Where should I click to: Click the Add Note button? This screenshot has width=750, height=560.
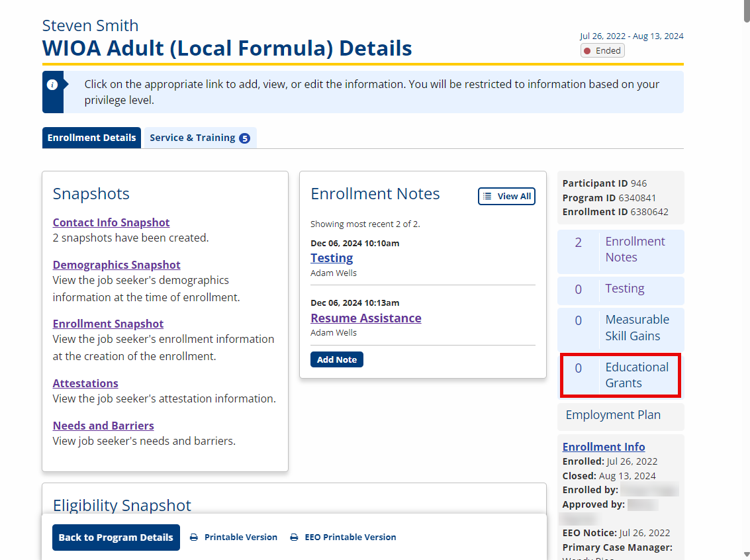pos(337,359)
